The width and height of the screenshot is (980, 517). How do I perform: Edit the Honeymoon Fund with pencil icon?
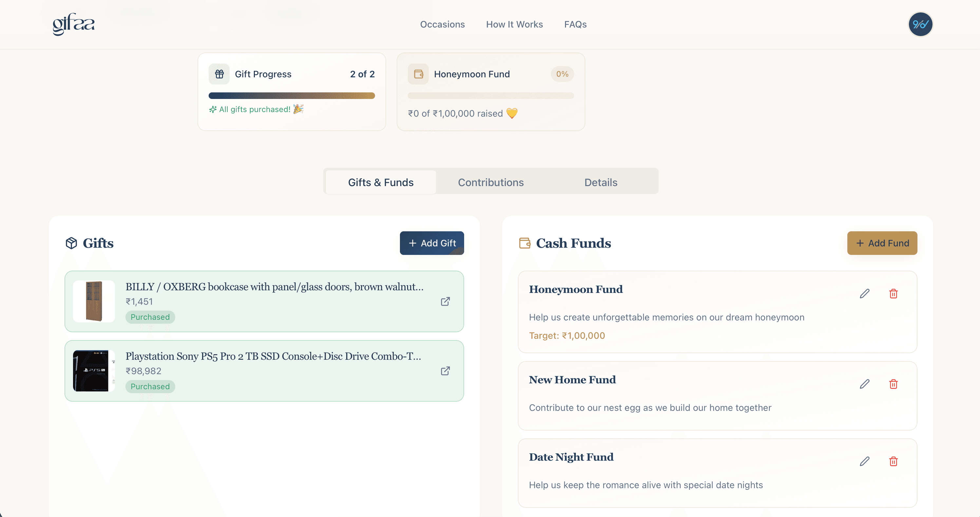tap(865, 293)
